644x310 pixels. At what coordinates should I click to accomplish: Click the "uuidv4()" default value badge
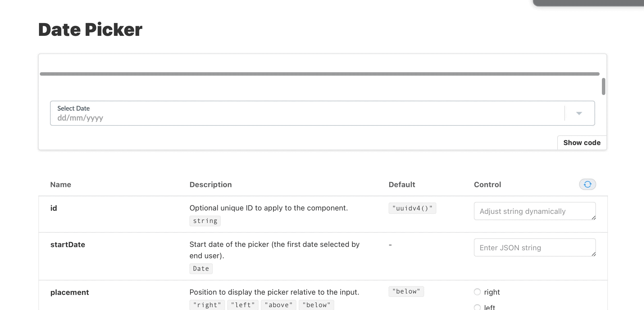[x=412, y=208]
